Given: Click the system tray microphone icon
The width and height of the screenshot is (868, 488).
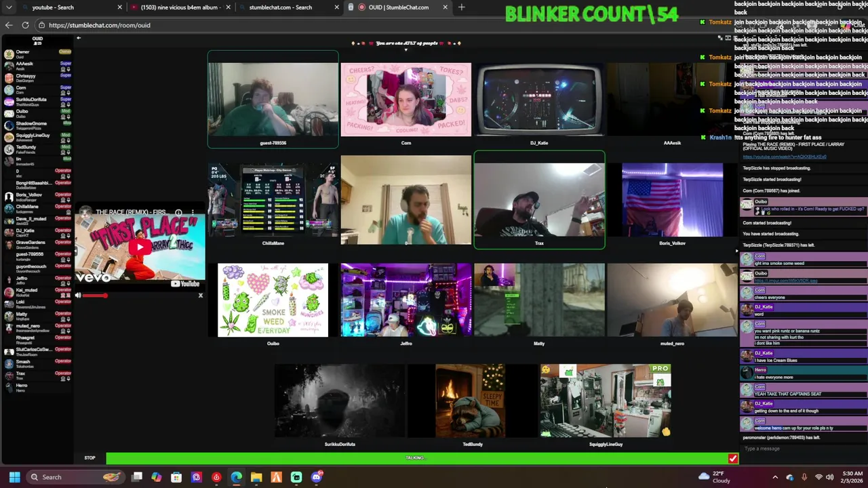Looking at the screenshot, I should (x=804, y=477).
